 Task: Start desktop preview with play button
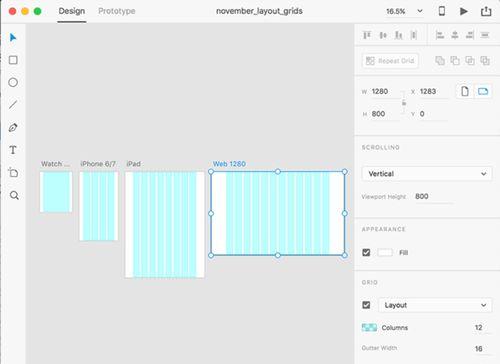click(x=464, y=11)
